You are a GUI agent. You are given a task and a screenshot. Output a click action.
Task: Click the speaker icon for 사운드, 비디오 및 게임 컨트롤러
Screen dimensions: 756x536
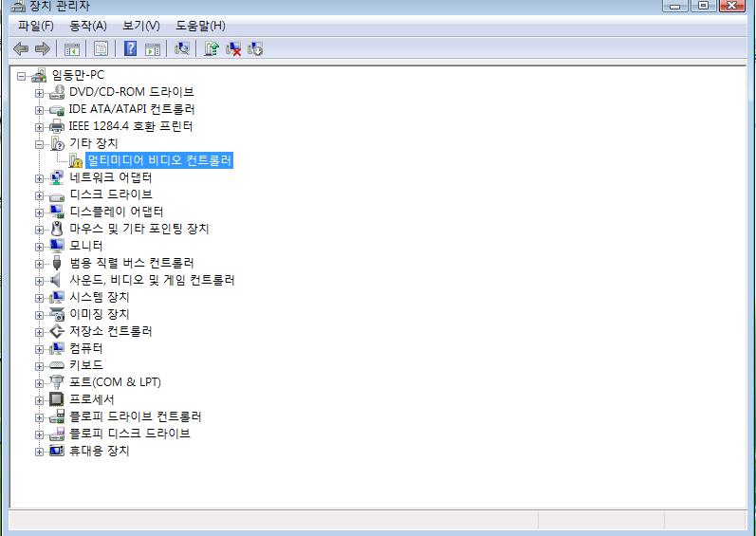[56, 280]
